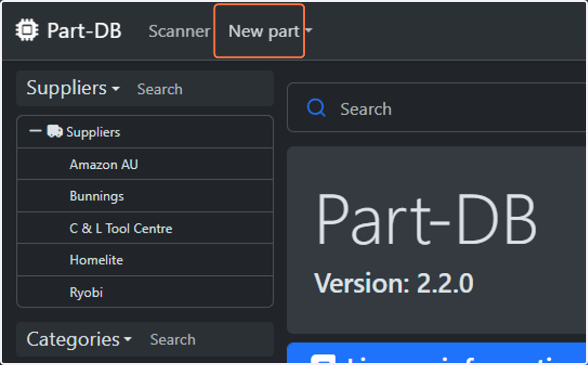Focus the Categories tree search field
This screenshot has height=365, width=588.
(208, 339)
